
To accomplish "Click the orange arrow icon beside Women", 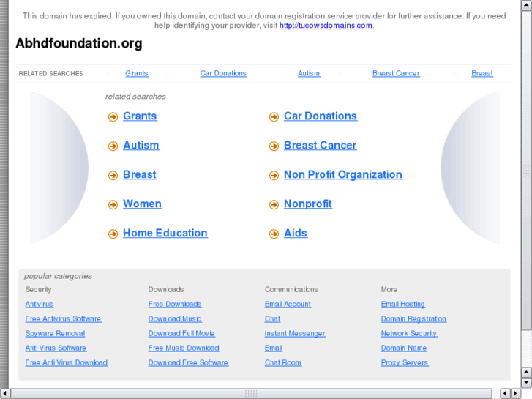I will pos(113,205).
